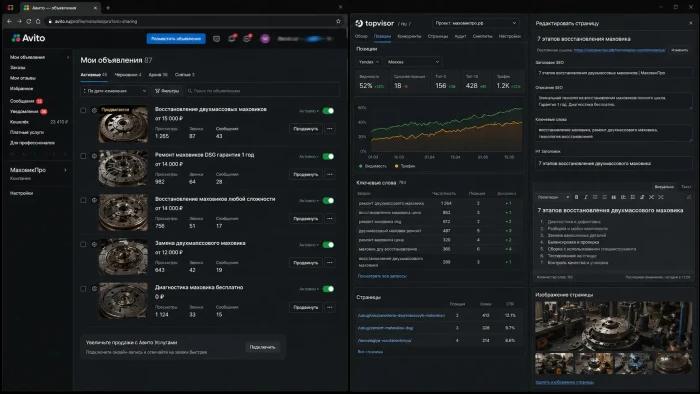Toggle the Видимость chart legend item
Screen dimensions: 700x394
373,166
